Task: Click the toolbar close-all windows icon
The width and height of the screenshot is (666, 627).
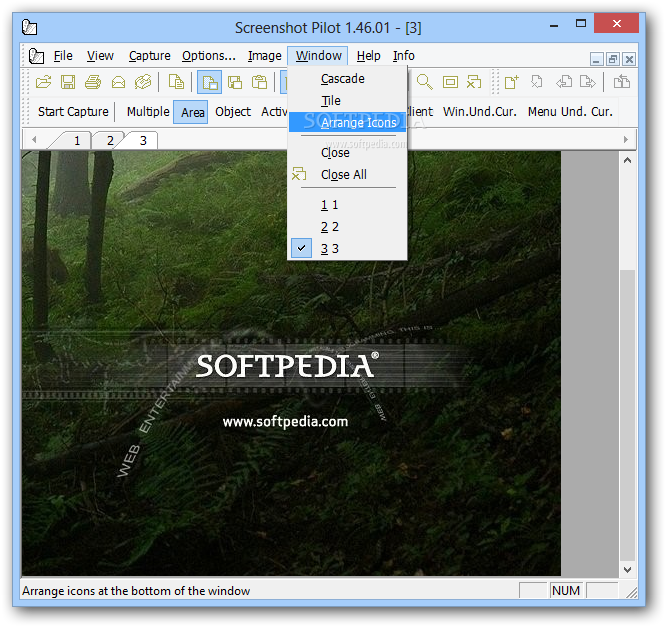Action: coord(474,82)
